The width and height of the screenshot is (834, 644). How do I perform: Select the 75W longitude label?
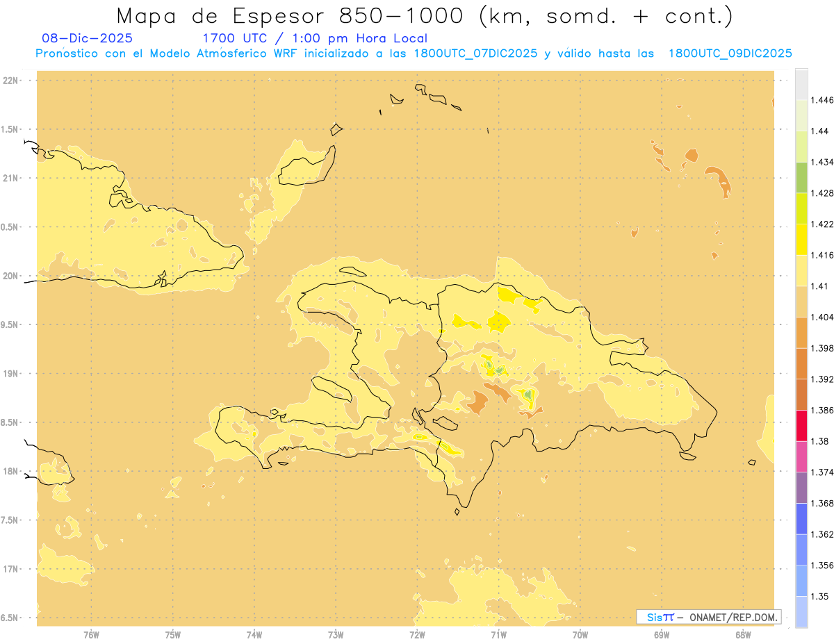pyautogui.click(x=173, y=634)
